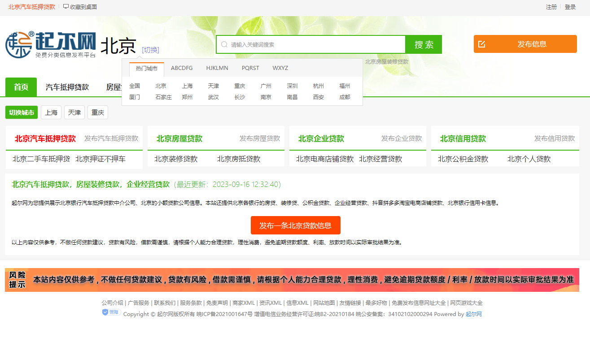Open 北京企业贷款 category heading
Viewport: 590px width, 364px height.
(321, 139)
